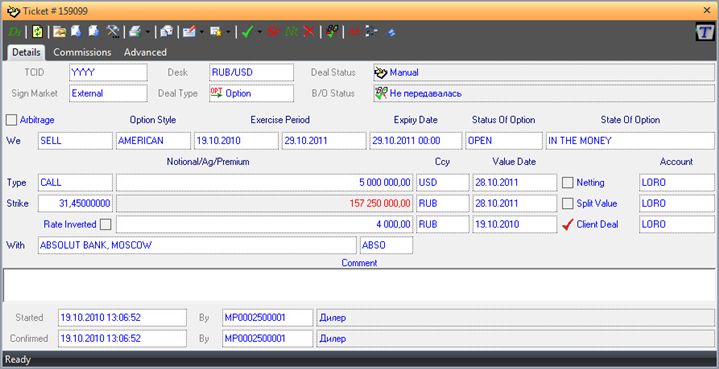Switch to the Commissions tab
Screen dimensions: 719x369
click(82, 52)
